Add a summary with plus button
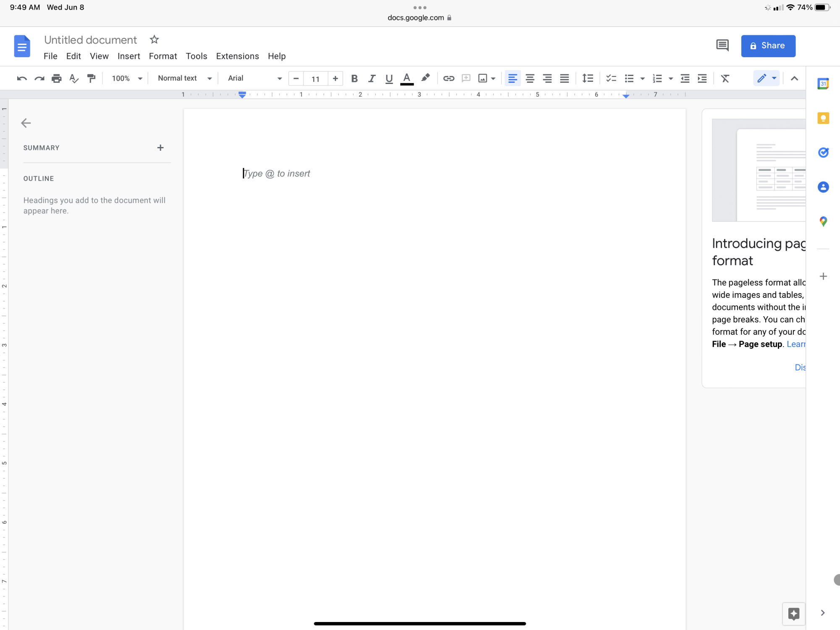Screen dimensions: 840x630 160,147
